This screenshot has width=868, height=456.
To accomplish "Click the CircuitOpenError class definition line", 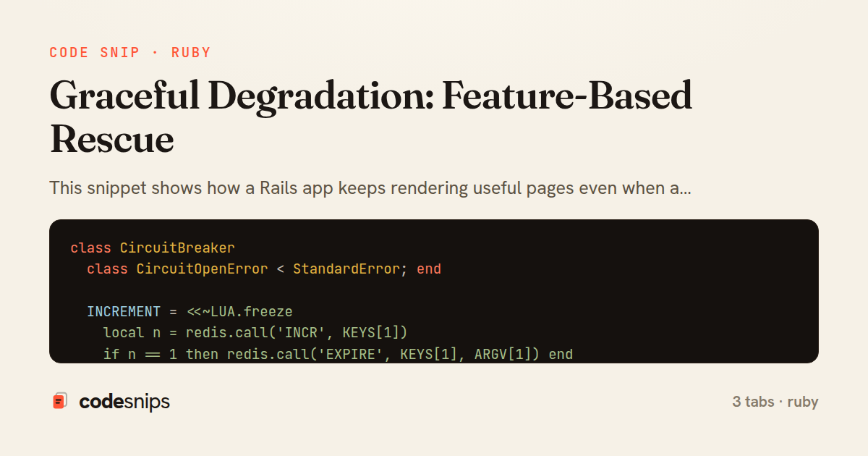I will (264, 269).
